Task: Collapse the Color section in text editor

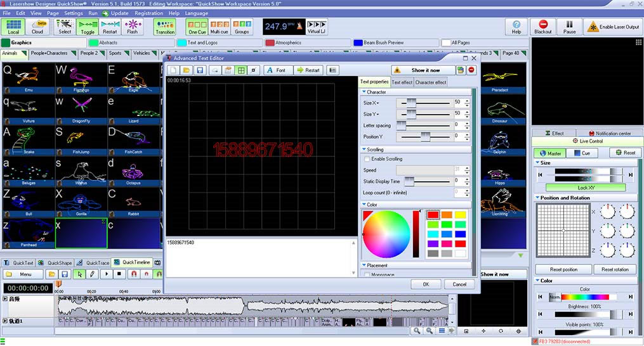Action: coord(364,205)
